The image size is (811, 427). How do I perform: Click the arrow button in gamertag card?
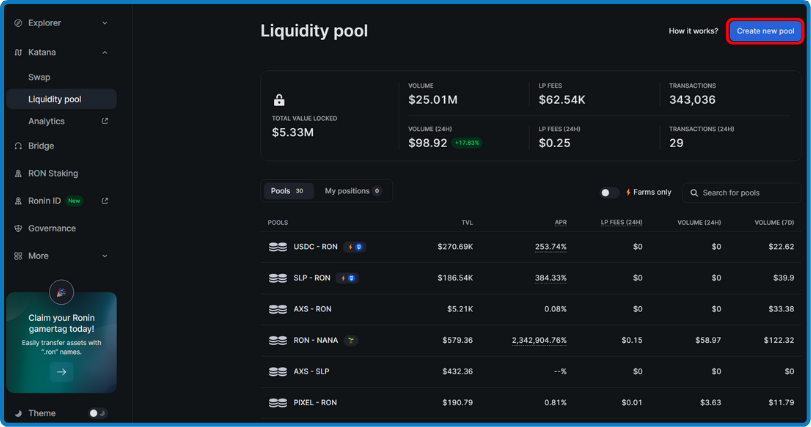[62, 372]
